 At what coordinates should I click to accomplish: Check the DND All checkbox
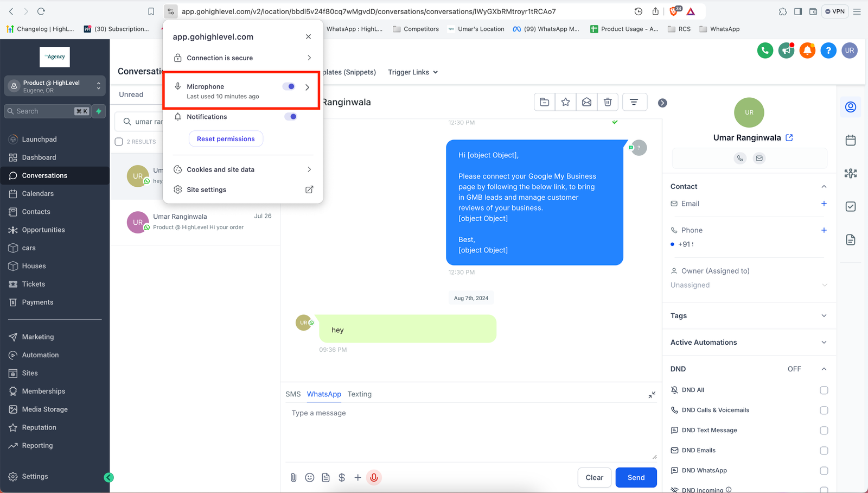click(x=824, y=390)
